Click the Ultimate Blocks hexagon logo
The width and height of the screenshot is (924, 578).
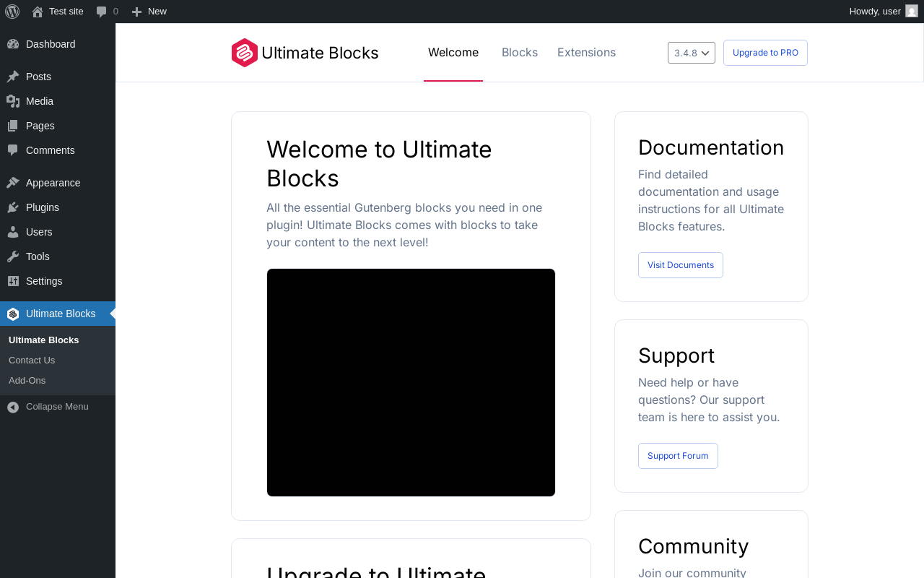(245, 53)
